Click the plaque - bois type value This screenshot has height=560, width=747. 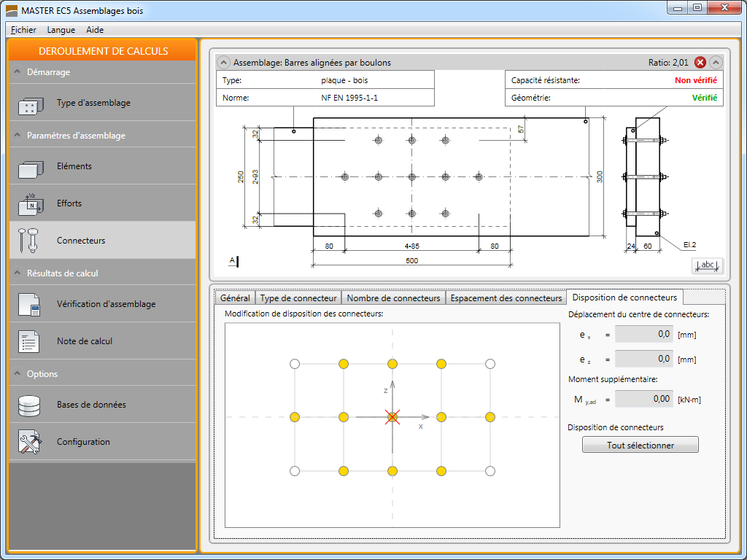click(x=344, y=80)
